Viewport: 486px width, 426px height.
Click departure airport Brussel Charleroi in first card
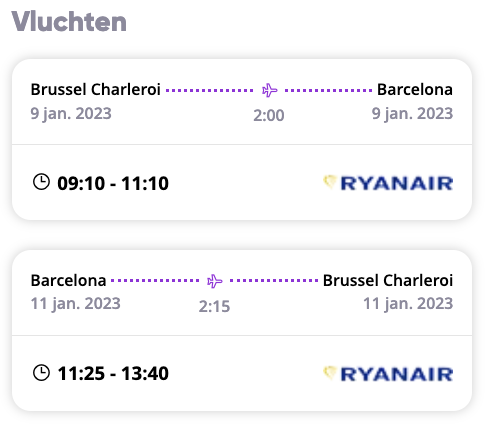[96, 89]
